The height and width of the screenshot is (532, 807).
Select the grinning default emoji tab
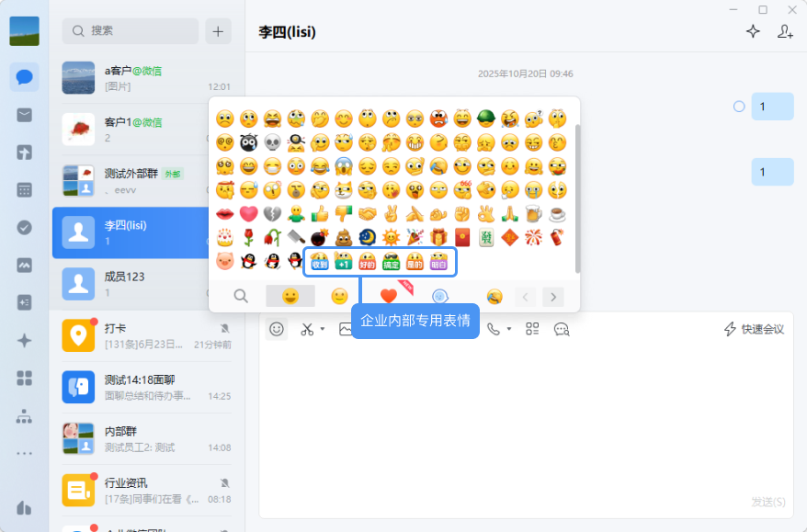(290, 296)
